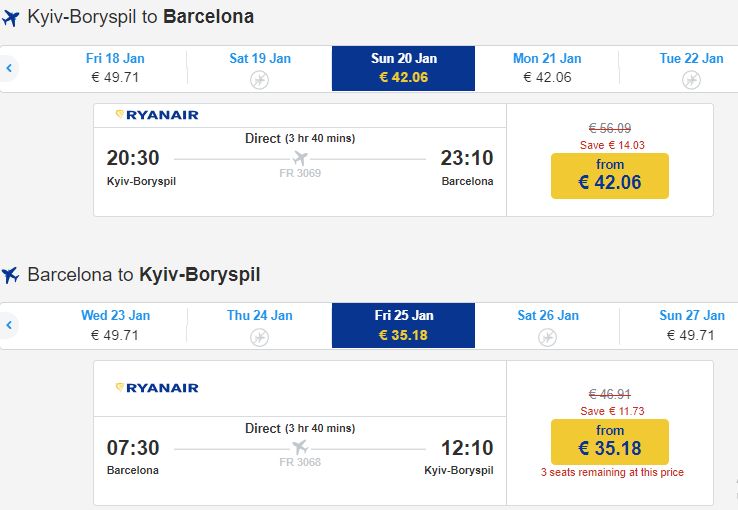This screenshot has width=738, height=510.
Task: Choose the from € 42.06 fare button
Action: tap(609, 175)
